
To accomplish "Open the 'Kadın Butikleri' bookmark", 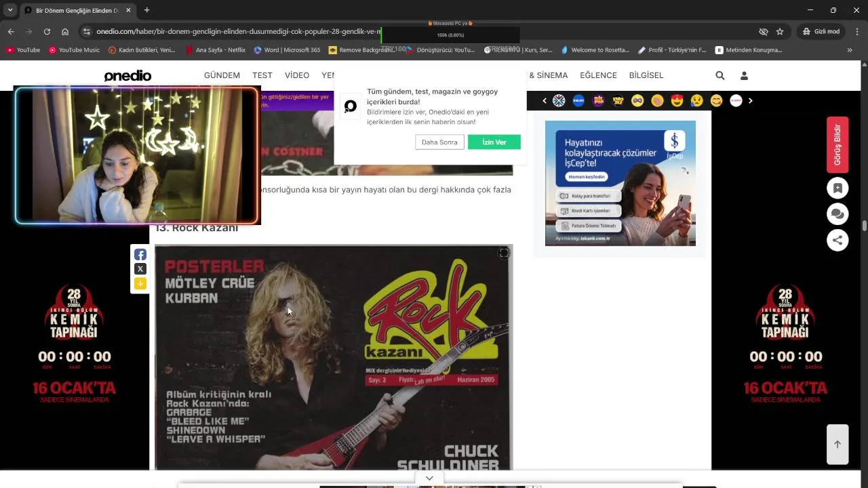I will [142, 50].
